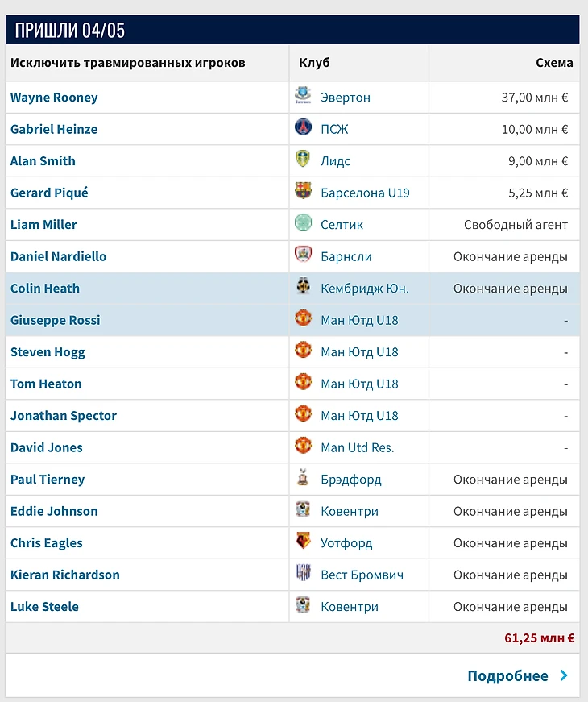588x702 pixels.
Task: Click the Watford club crest icon
Action: pos(303,542)
